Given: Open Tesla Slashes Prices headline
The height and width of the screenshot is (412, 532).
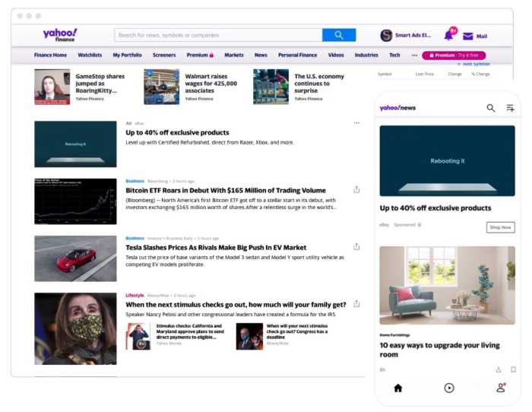Looking at the screenshot, I should click(x=216, y=247).
